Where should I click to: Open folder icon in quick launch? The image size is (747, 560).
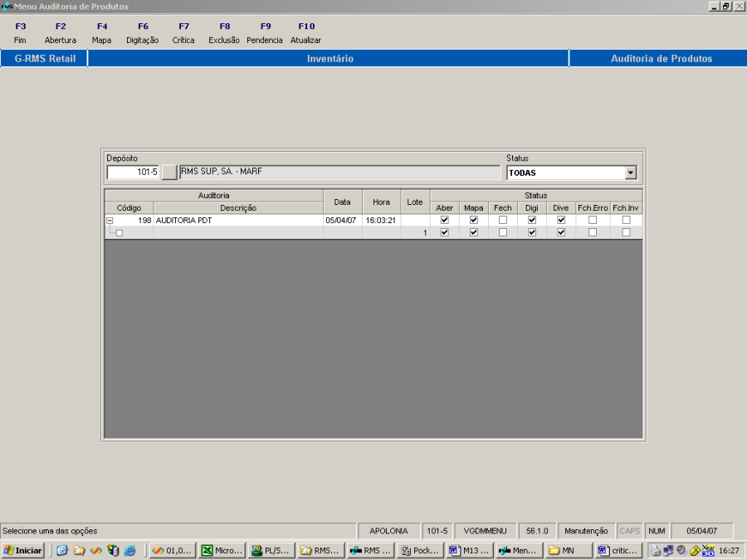point(79,551)
